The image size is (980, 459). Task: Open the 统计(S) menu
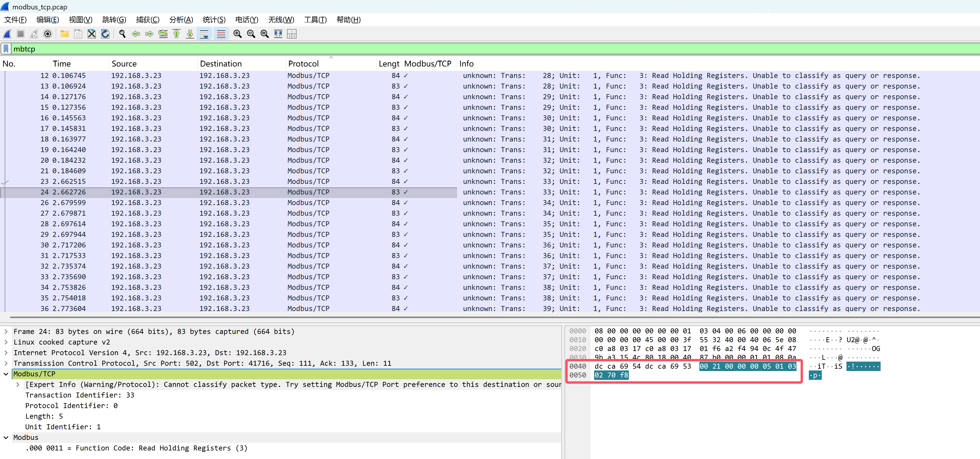pyautogui.click(x=214, y=20)
